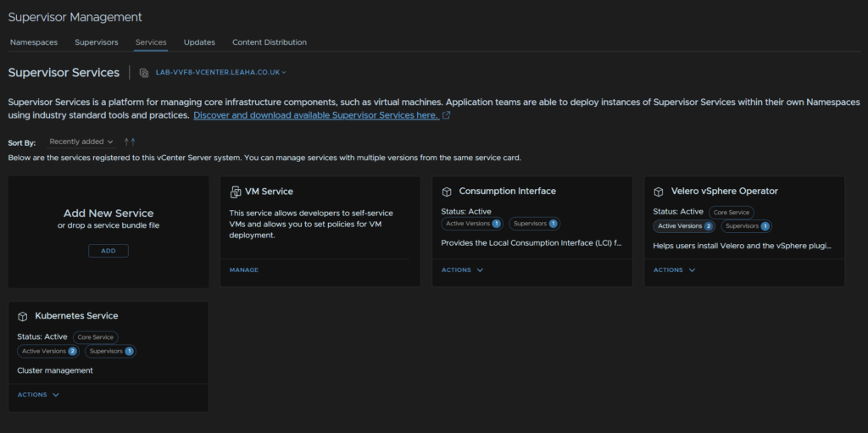868x433 pixels.
Task: Open the Recently added sort dropdown
Action: tap(81, 142)
